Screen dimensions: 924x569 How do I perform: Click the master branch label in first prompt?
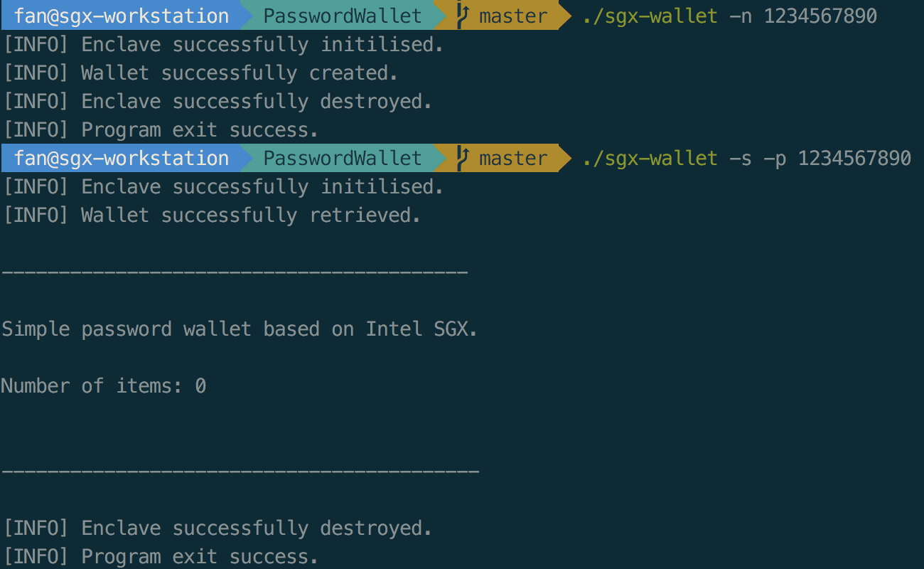pos(513,16)
